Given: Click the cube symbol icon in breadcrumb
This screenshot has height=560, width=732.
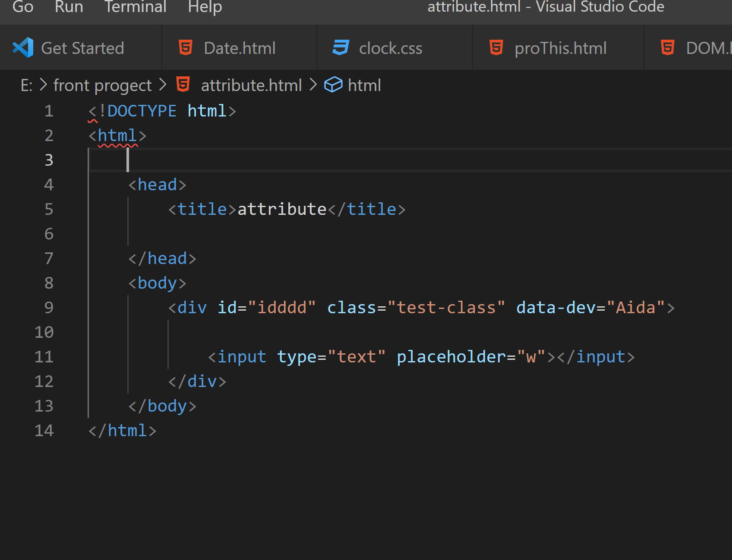Looking at the screenshot, I should [x=333, y=85].
